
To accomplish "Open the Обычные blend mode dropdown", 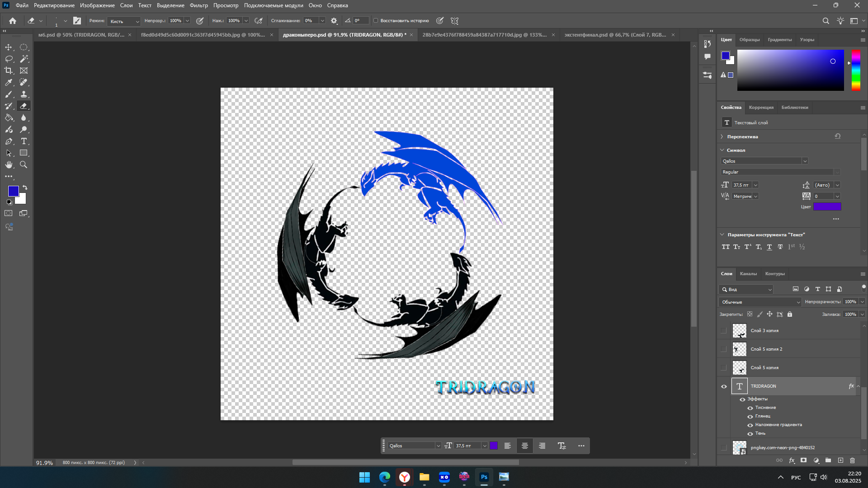I will coord(759,302).
